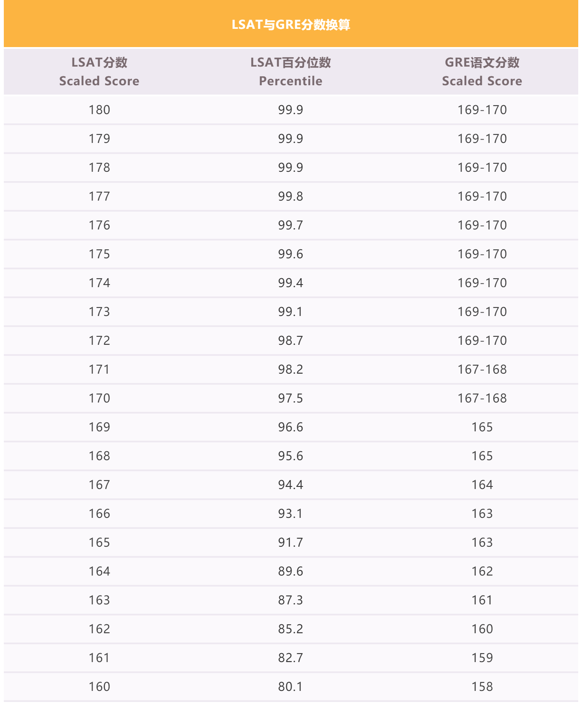The image size is (588, 710).
Task: Click the percentile value 99.4
Action: click(x=291, y=283)
